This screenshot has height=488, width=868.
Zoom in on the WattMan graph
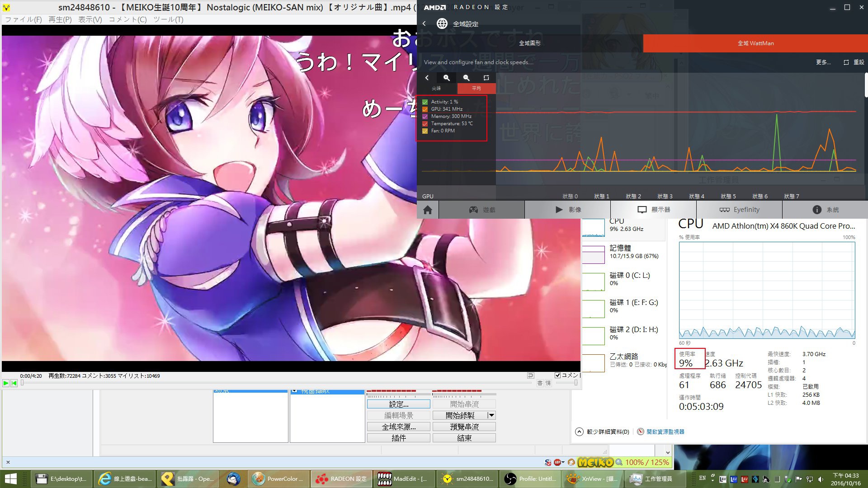[446, 78]
